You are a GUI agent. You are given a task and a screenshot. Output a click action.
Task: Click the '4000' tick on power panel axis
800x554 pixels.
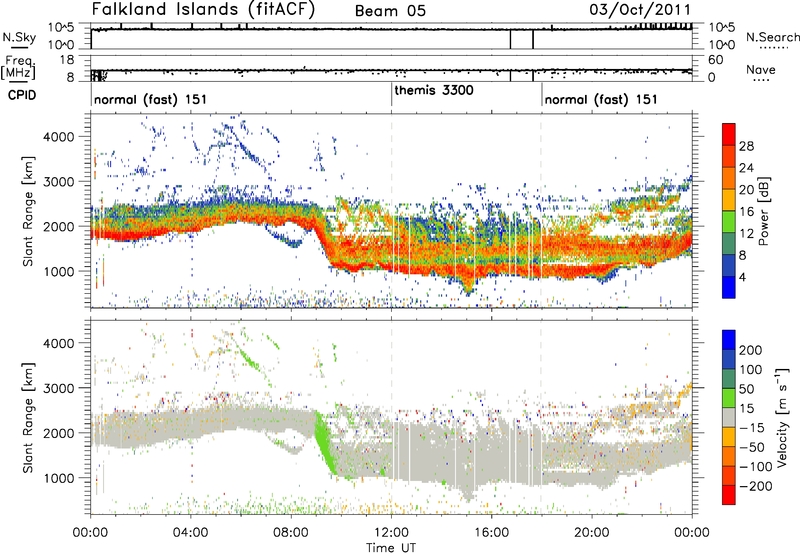pos(58,137)
